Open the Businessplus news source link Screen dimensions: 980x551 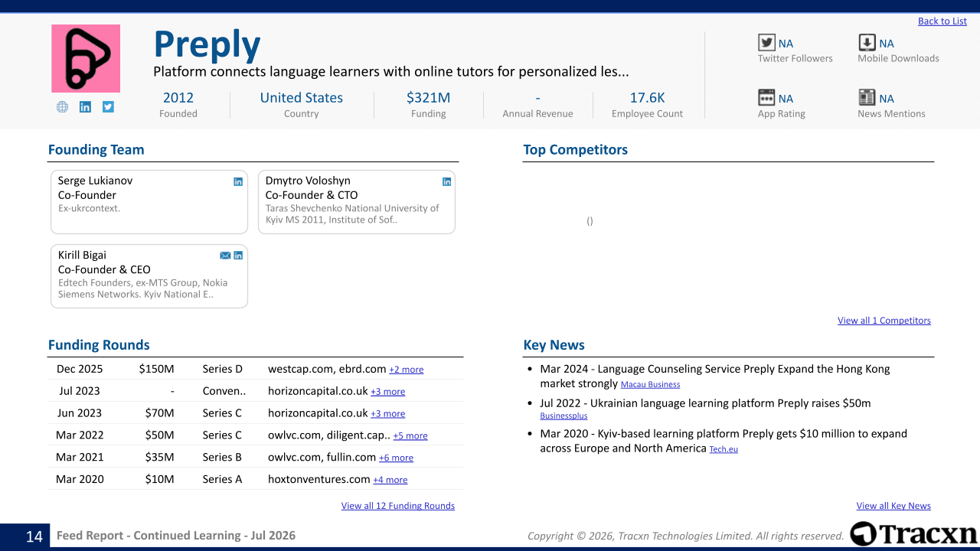tap(563, 416)
